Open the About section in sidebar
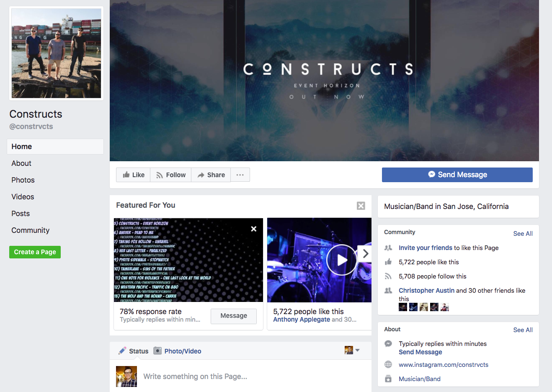The width and height of the screenshot is (552, 392). click(x=21, y=163)
